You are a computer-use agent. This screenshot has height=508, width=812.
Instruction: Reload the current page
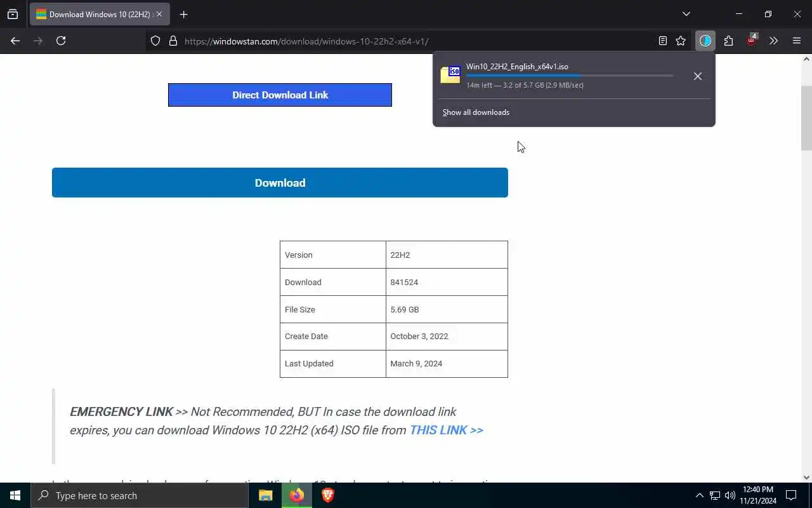pyautogui.click(x=61, y=41)
